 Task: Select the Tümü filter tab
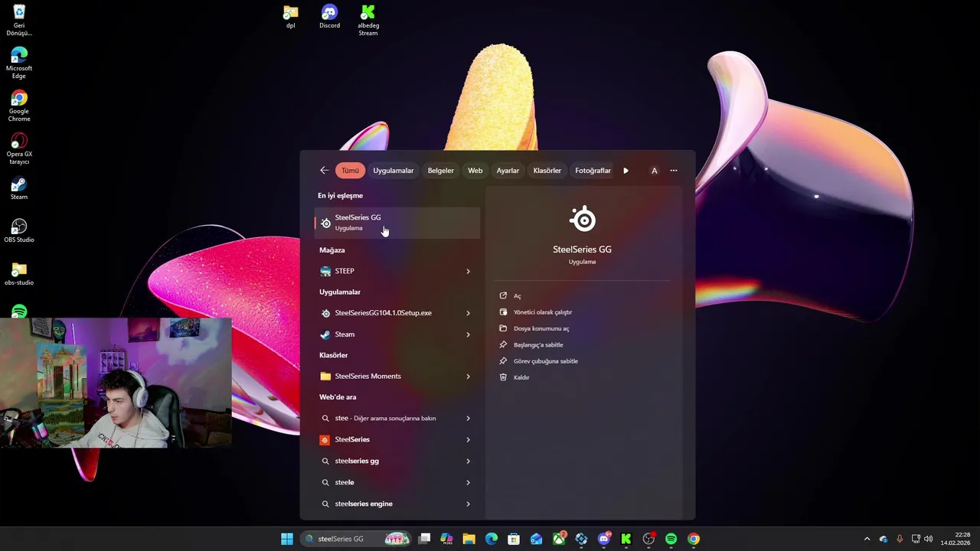click(350, 171)
